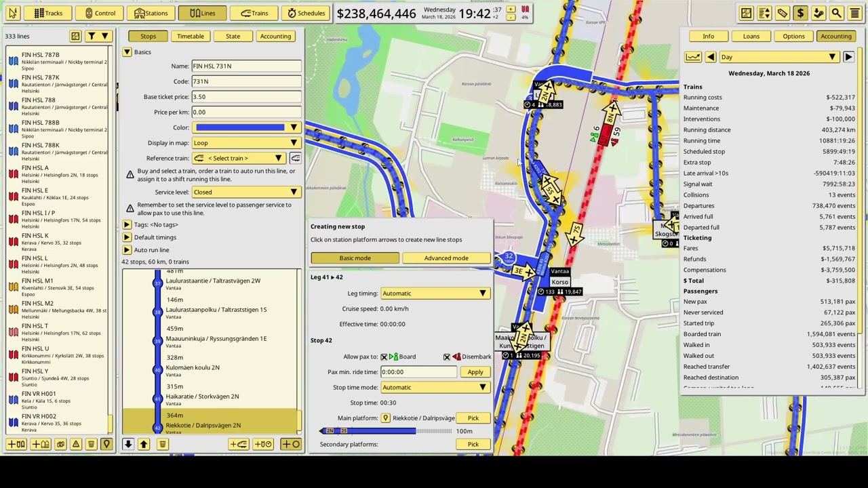Move selected stop down with arrow icon
This screenshot has height=488, width=868.
pos(127,444)
